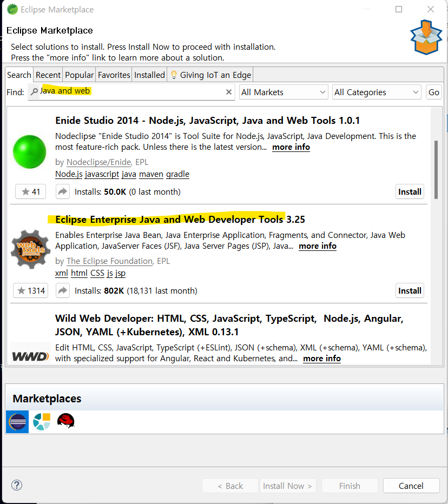Install Eclipse Enterprise Java and Web Developer Tools
The width and height of the screenshot is (448, 504).
click(410, 290)
